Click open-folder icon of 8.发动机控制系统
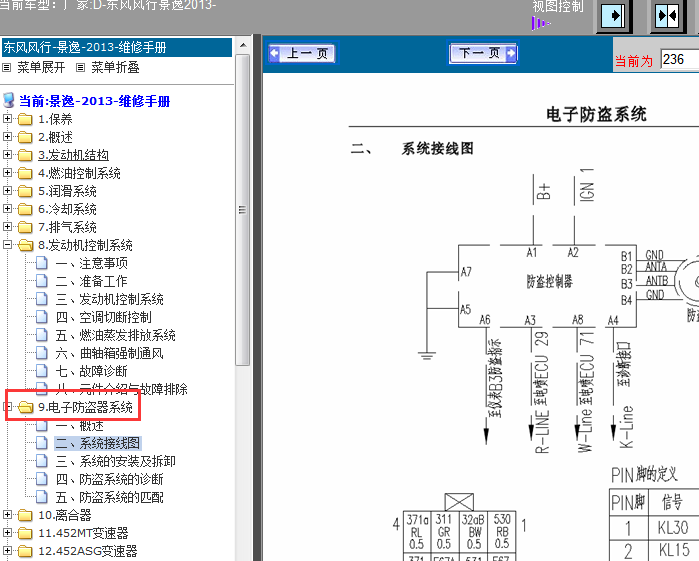 (25, 245)
